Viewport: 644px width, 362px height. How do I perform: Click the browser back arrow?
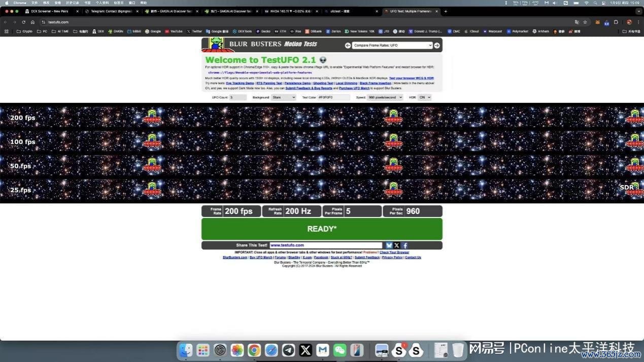tap(6, 22)
